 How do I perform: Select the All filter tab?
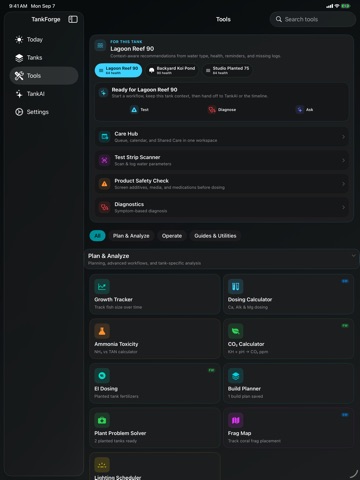click(97, 236)
